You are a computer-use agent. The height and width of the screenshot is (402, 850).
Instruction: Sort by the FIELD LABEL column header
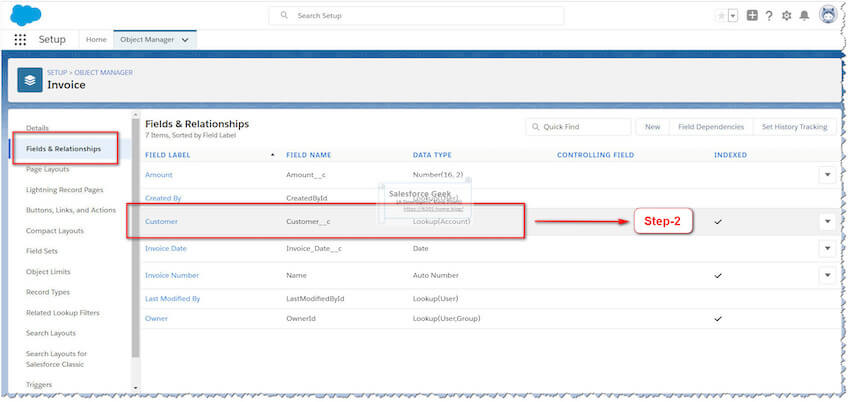coord(168,155)
